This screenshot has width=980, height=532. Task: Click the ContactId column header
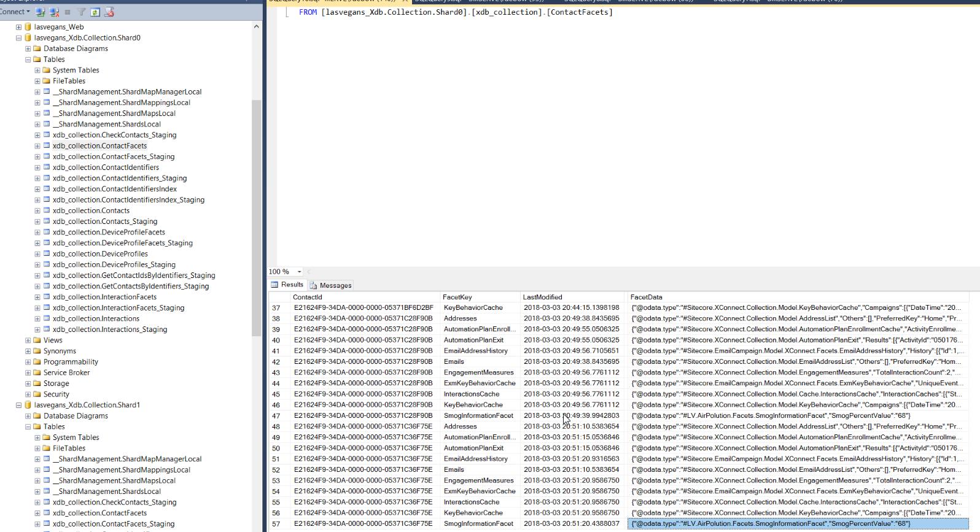[x=364, y=297]
